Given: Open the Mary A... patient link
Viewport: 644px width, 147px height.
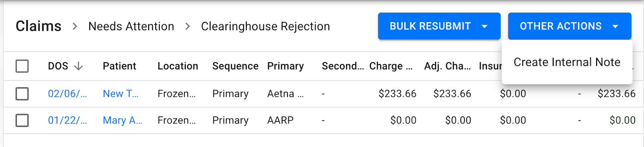Looking at the screenshot, I should (122, 120).
